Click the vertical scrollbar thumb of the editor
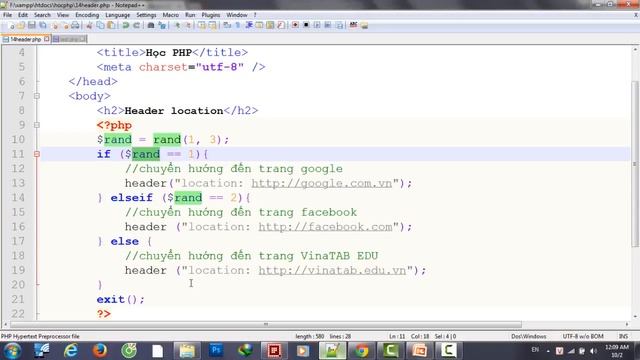The width and height of the screenshot is (640, 360). [635, 163]
